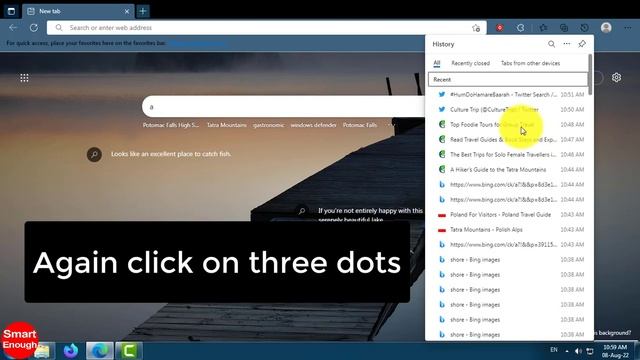The height and width of the screenshot is (360, 640).
Task: Click the web search box on new tab page
Action: pyautogui.click(x=284, y=107)
